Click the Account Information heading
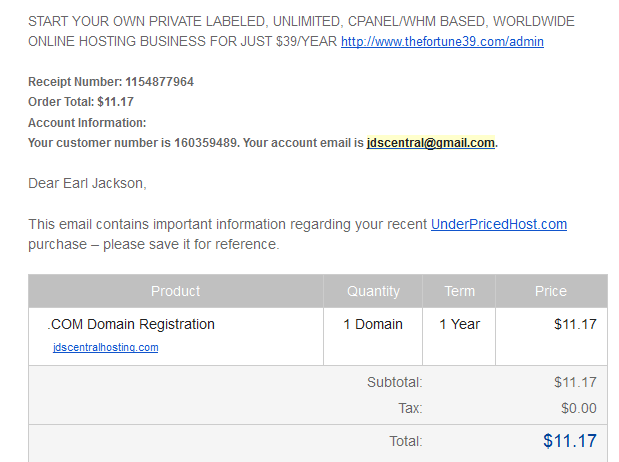Screen dimensions: 619x462 [x=87, y=123]
